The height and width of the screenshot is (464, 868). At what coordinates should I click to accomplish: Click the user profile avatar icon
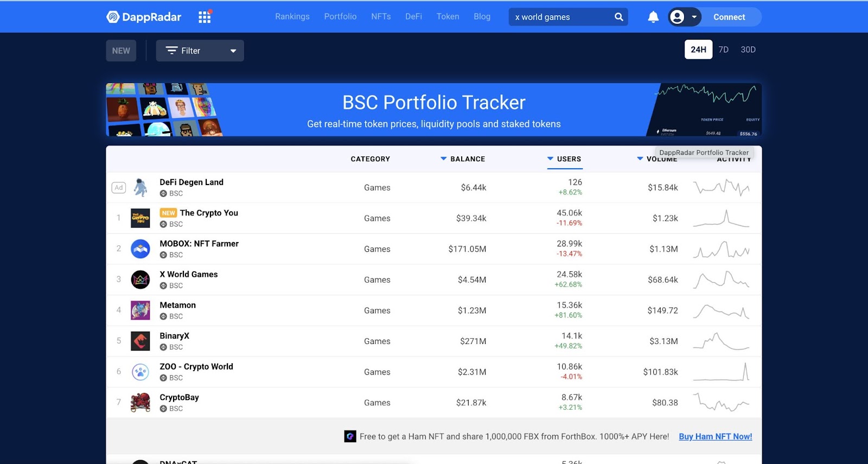click(677, 17)
